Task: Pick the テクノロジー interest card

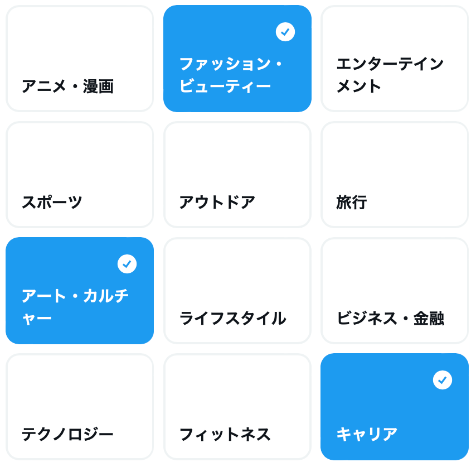Action: click(x=80, y=407)
